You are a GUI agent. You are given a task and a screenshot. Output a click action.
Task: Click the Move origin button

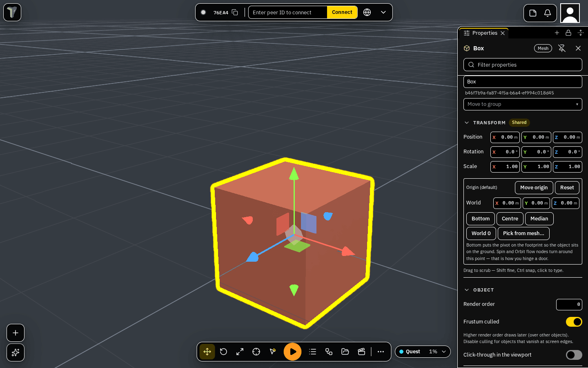pyautogui.click(x=534, y=188)
